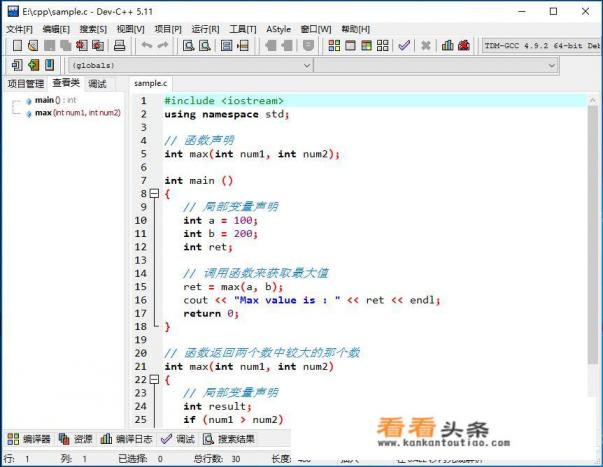Open the 搜索结果 bottom panel tab
The height and width of the screenshot is (467, 603).
pos(229,439)
